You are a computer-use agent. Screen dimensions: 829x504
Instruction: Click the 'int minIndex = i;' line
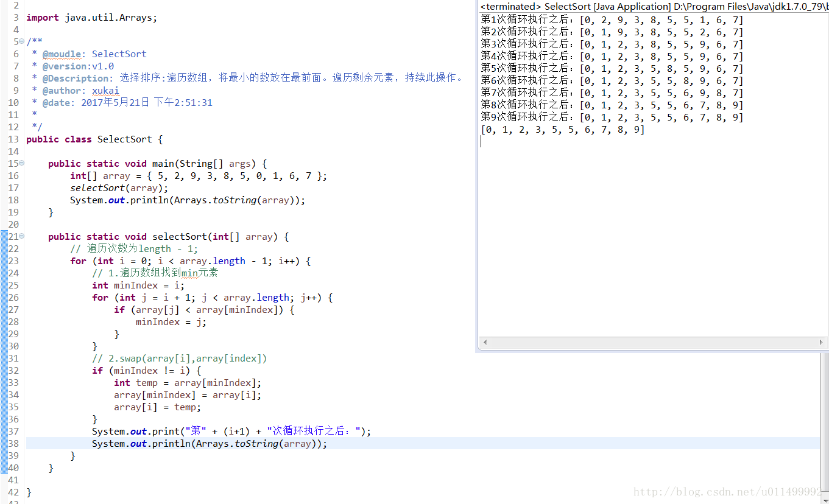click(138, 285)
